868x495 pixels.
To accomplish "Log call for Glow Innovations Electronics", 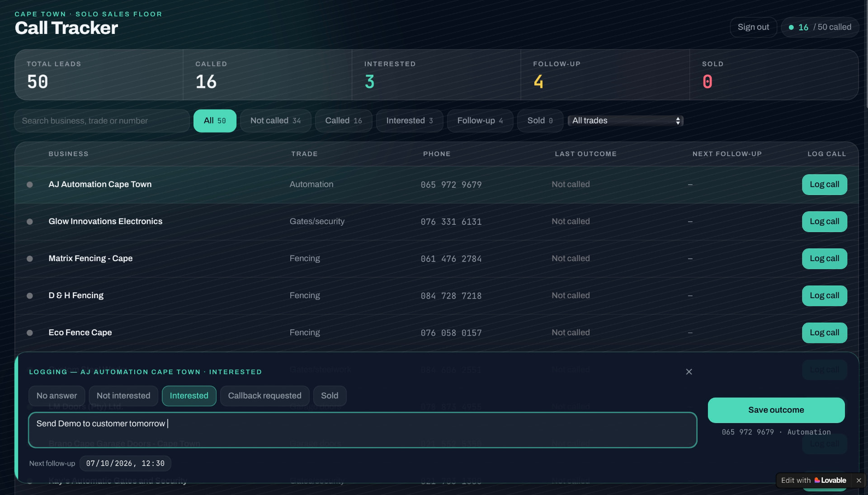I will (x=824, y=222).
